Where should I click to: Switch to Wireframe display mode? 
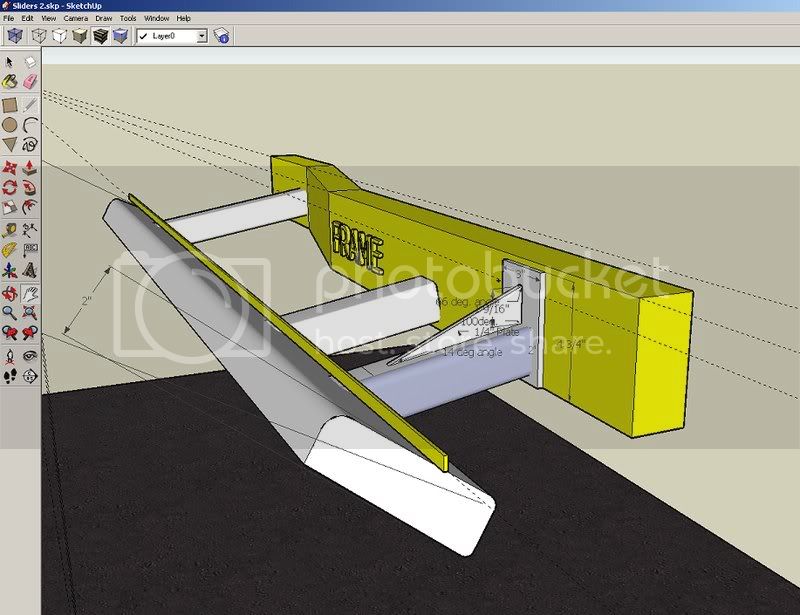pyautogui.click(x=37, y=36)
